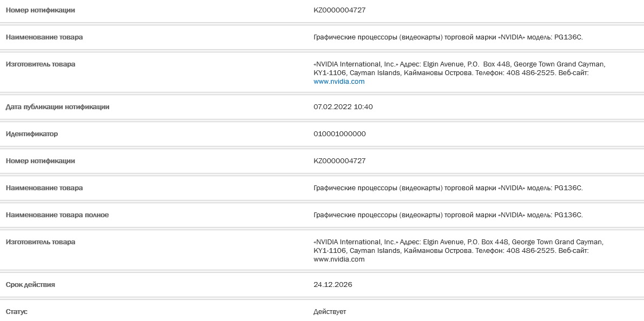Click the Номер нотификации label below Идентификатор
The height and width of the screenshot is (321, 644).
click(x=40, y=161)
